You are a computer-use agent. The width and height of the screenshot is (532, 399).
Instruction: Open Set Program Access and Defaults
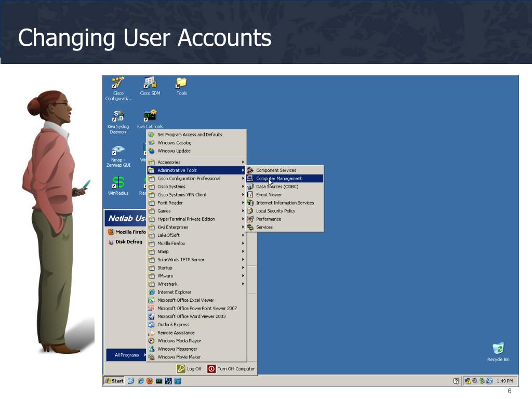[196, 135]
